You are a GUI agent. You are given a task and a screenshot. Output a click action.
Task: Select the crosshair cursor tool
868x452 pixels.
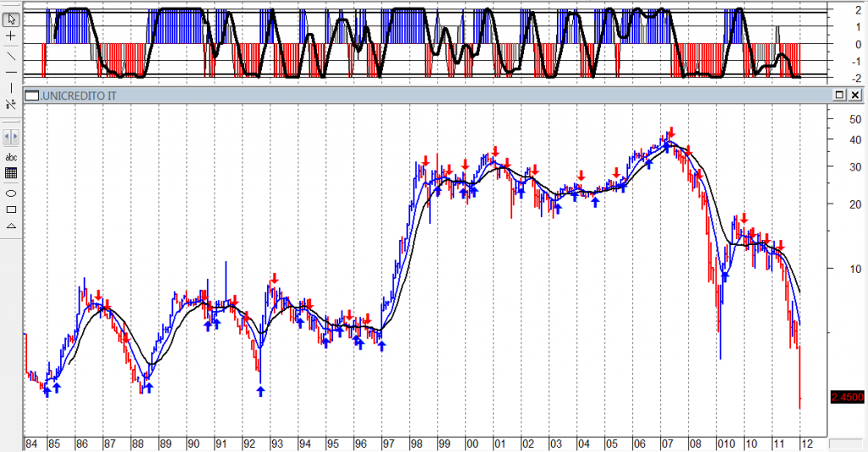[11, 36]
